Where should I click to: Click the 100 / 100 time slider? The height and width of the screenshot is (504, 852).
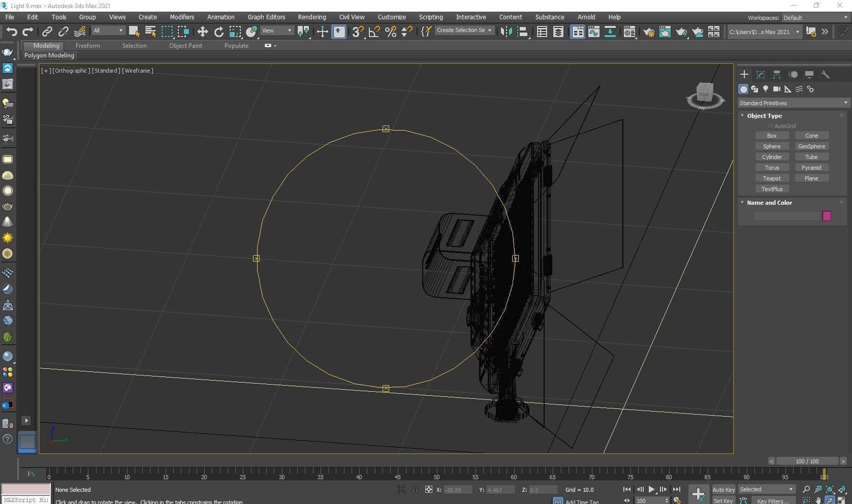coord(807,461)
